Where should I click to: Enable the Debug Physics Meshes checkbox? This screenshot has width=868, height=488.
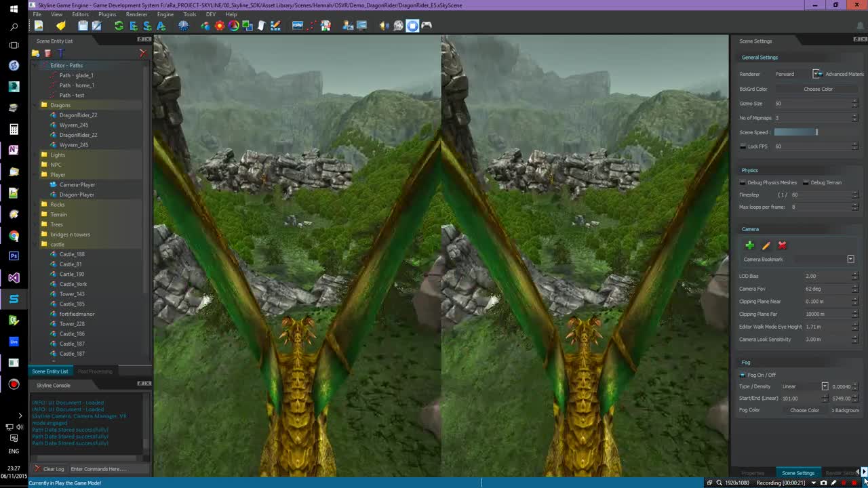pos(743,183)
